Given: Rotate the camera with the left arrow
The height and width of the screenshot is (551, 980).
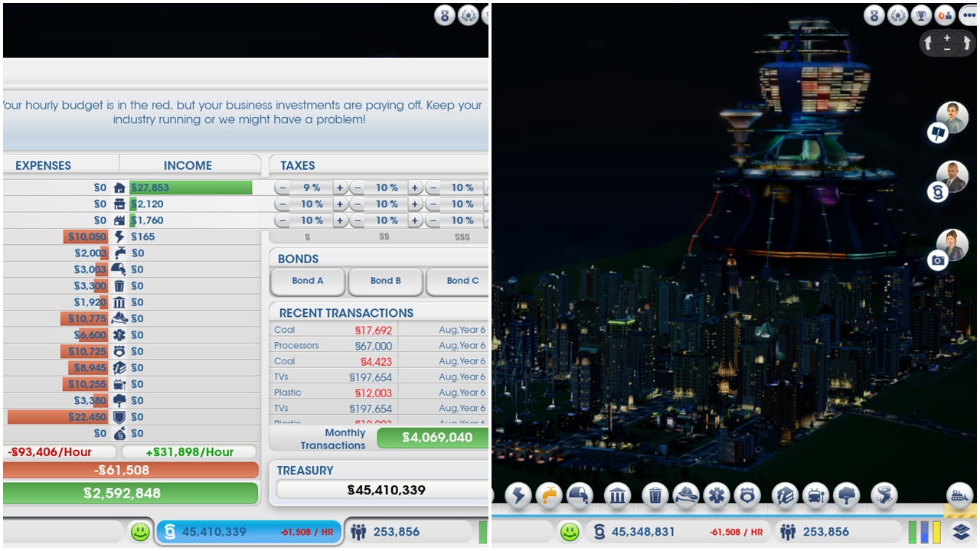Looking at the screenshot, I should 929,44.
